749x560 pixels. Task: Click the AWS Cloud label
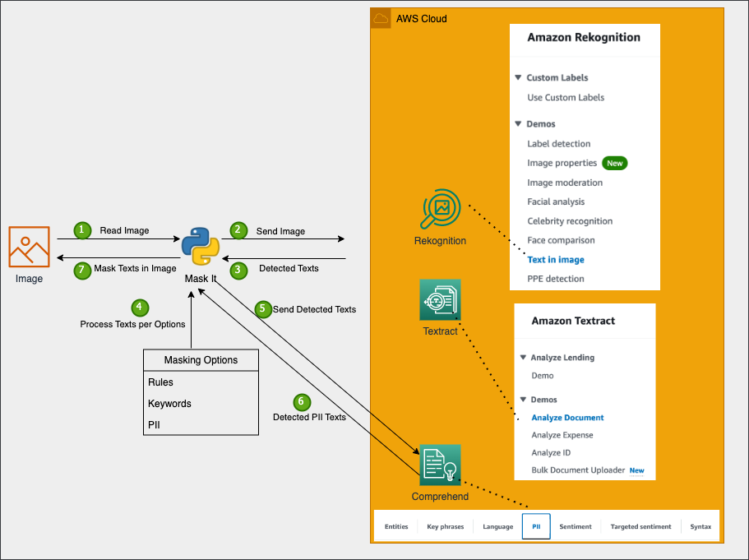click(421, 19)
